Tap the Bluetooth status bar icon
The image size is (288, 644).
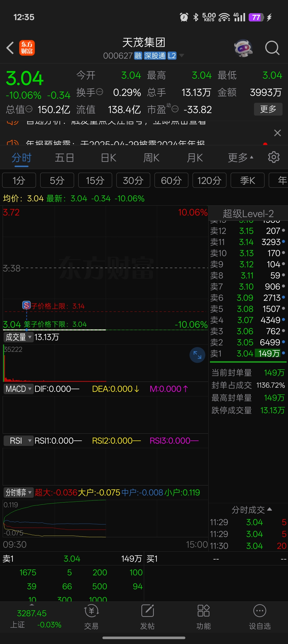196,17
